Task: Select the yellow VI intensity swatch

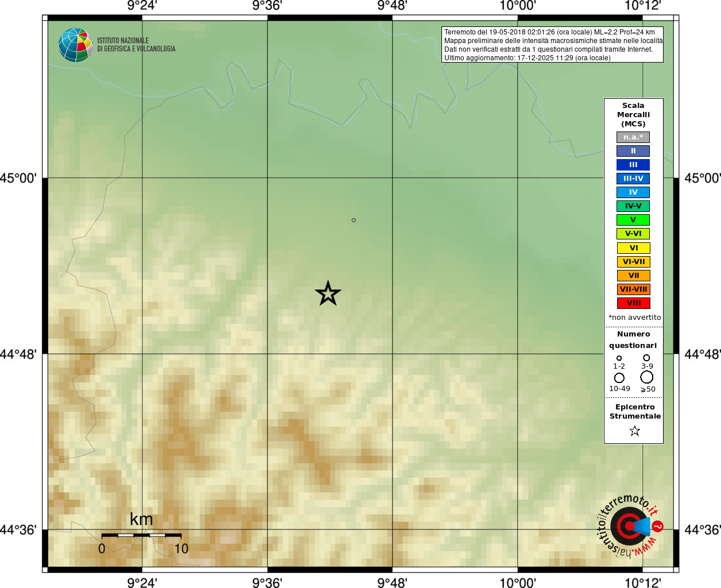Action: [633, 248]
